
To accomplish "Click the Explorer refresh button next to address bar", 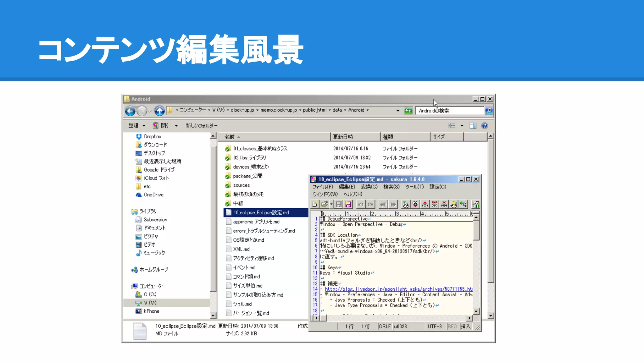I will pos(408,111).
